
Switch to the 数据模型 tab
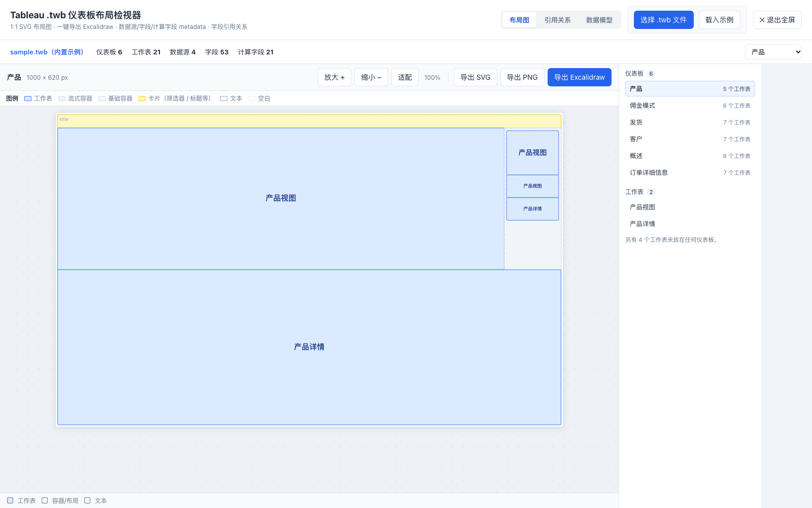(x=599, y=20)
